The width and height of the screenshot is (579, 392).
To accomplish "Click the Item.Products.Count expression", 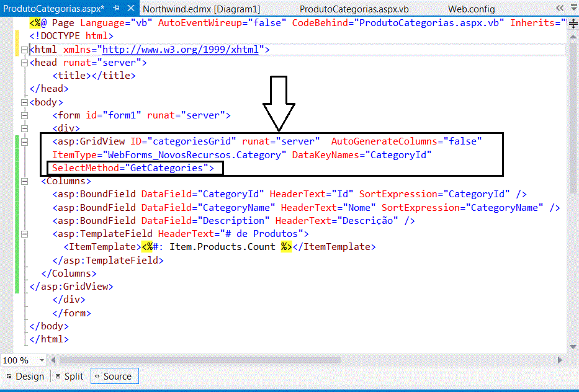I will pyautogui.click(x=222, y=247).
